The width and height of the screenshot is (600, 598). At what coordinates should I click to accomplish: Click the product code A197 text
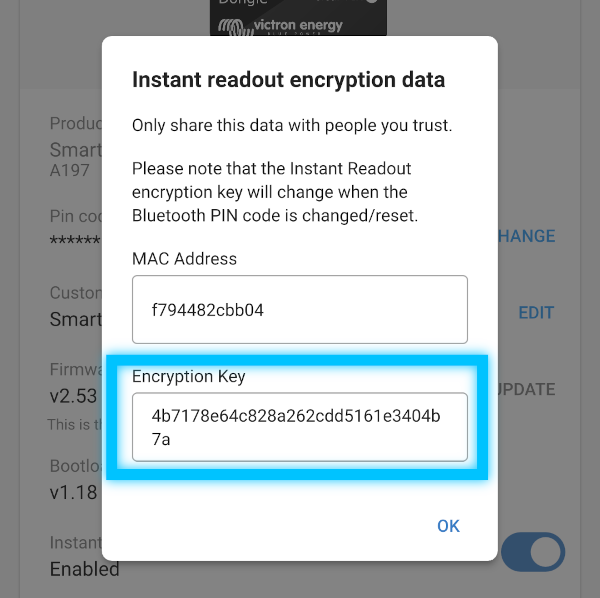(70, 171)
